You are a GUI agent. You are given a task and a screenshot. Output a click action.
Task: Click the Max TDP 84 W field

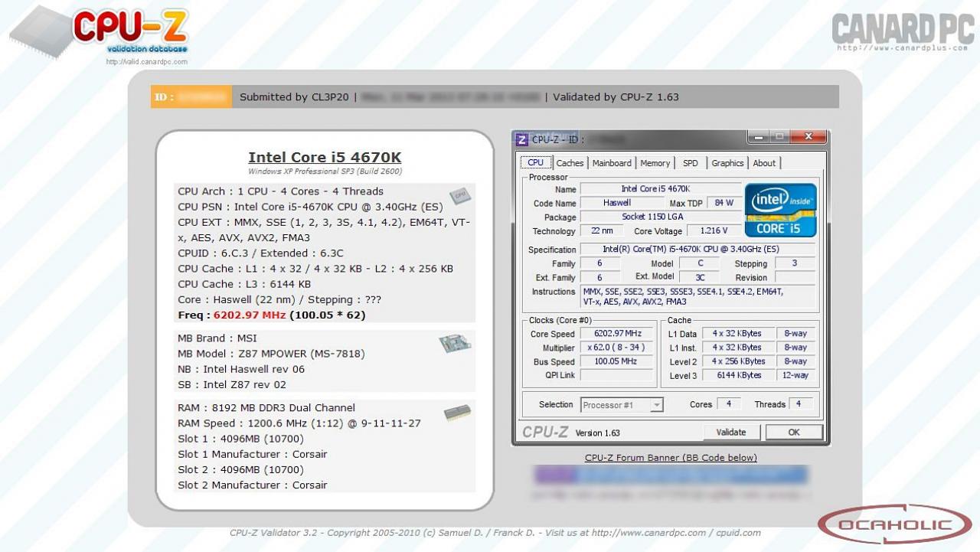click(x=724, y=203)
